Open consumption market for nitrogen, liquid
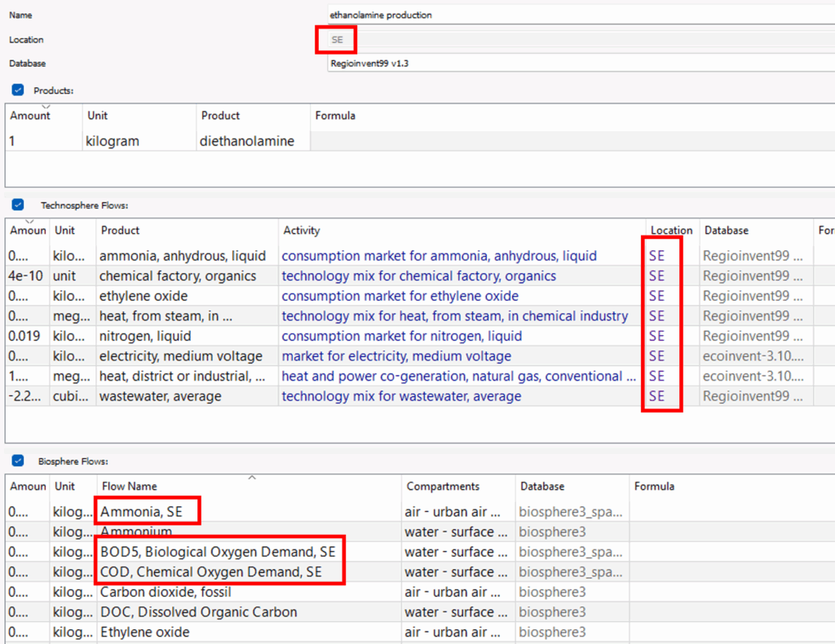 tap(401, 337)
